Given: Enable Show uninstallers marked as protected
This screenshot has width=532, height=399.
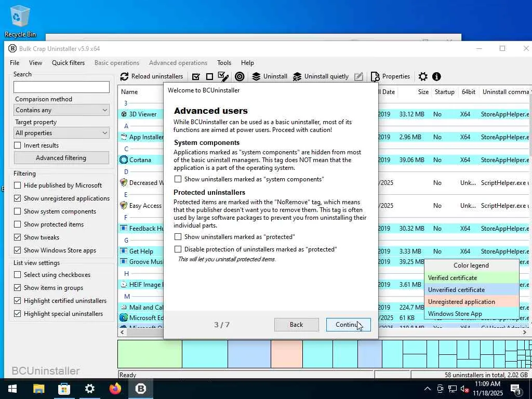Looking at the screenshot, I should 178,237.
